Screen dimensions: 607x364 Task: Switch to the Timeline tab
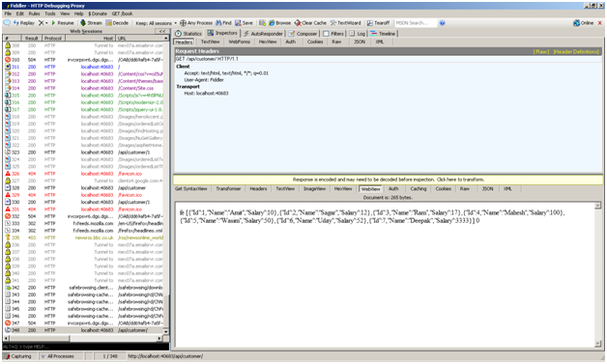pos(383,34)
